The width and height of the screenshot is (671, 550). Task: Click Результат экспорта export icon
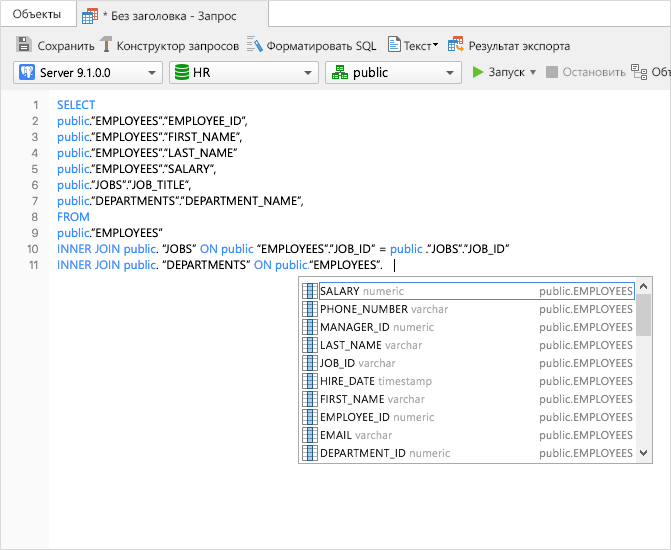456,45
